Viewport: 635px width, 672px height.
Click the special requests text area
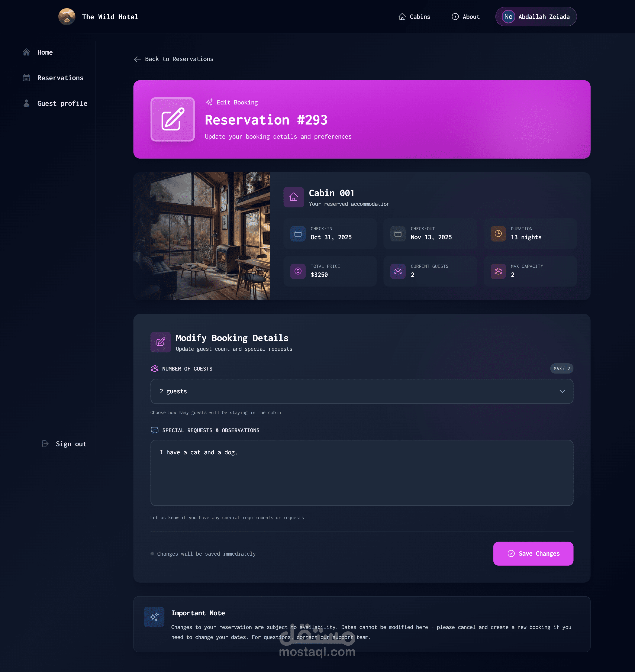pyautogui.click(x=361, y=473)
